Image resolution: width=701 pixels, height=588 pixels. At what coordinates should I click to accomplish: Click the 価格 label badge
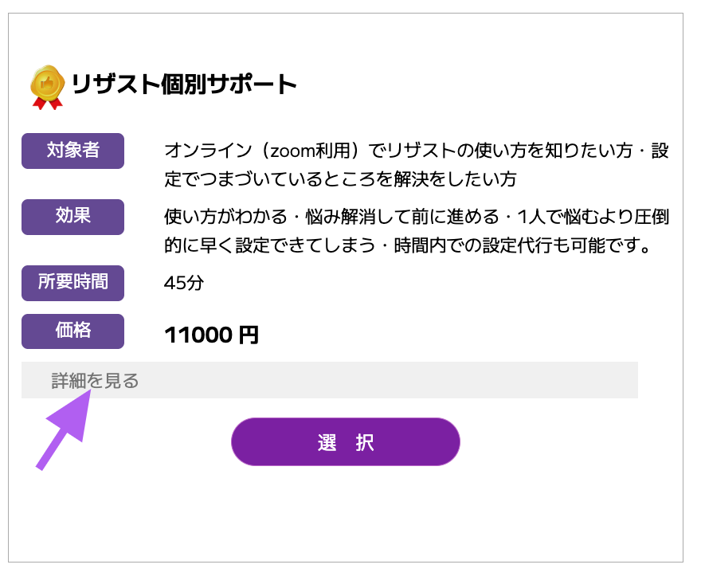[72, 331]
